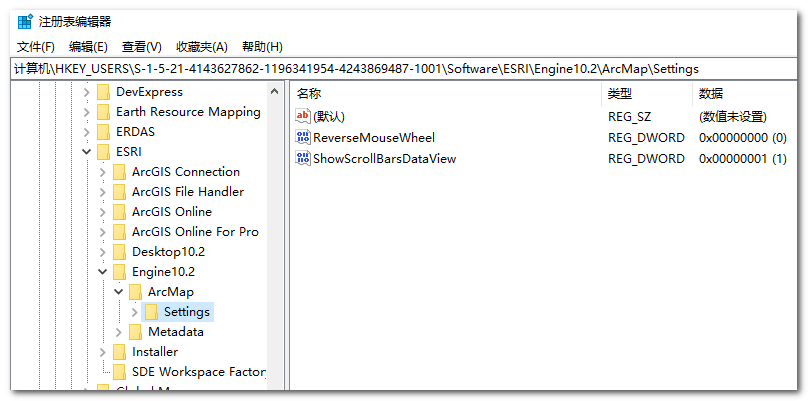The height and width of the screenshot is (401, 808).
Task: Click the SDE Workspace Factory folder icon
Action: point(120,372)
